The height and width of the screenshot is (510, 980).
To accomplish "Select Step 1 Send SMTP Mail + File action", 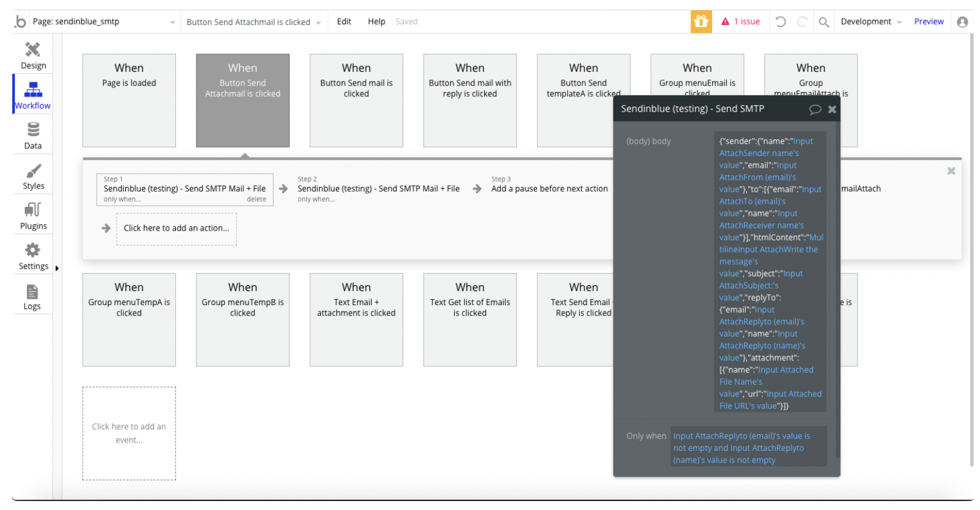I will click(x=185, y=189).
